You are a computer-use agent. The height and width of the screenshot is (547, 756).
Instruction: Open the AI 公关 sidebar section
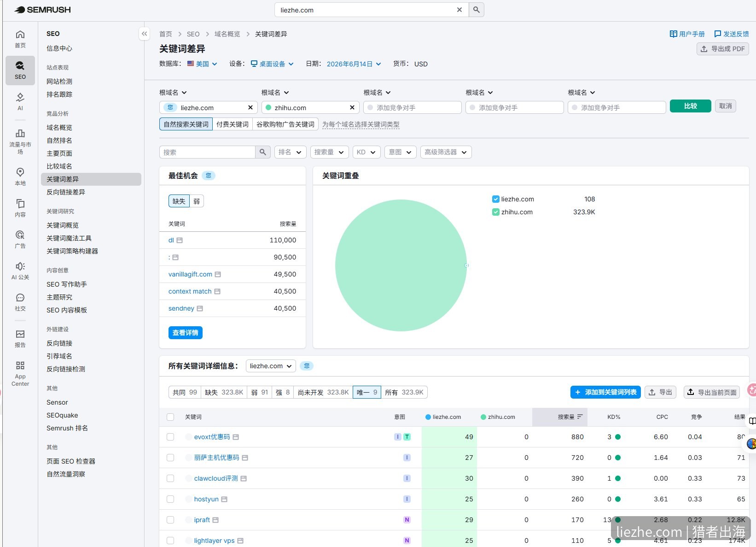tap(20, 271)
